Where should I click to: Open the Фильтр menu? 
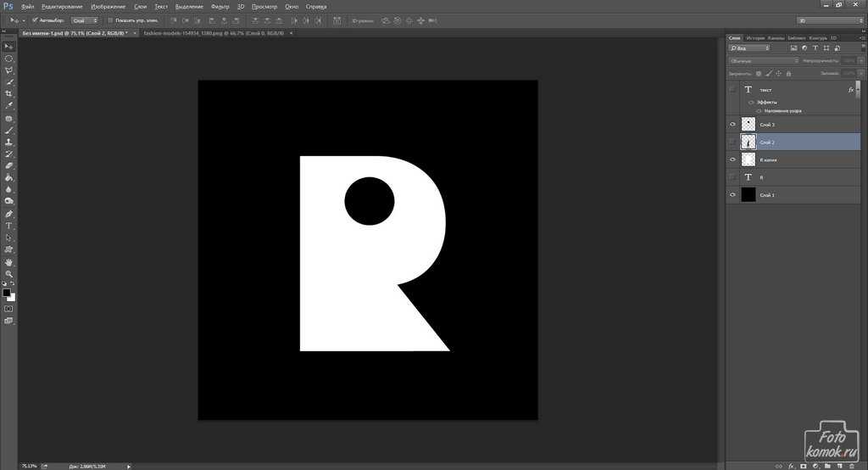click(220, 7)
